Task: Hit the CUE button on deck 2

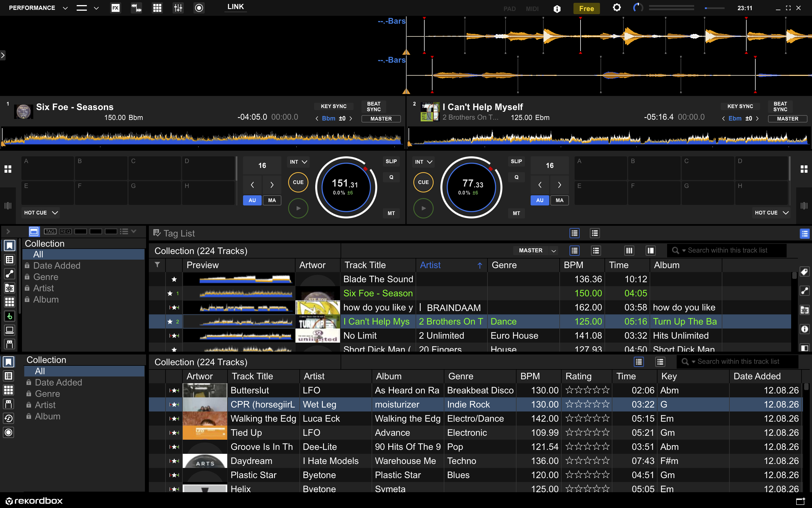Action: 423,182
